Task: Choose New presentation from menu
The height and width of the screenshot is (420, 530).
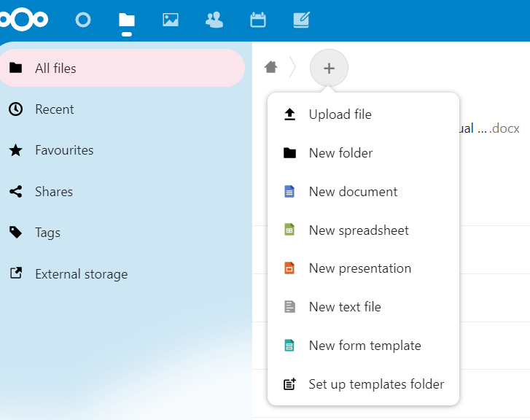Action: click(x=363, y=268)
